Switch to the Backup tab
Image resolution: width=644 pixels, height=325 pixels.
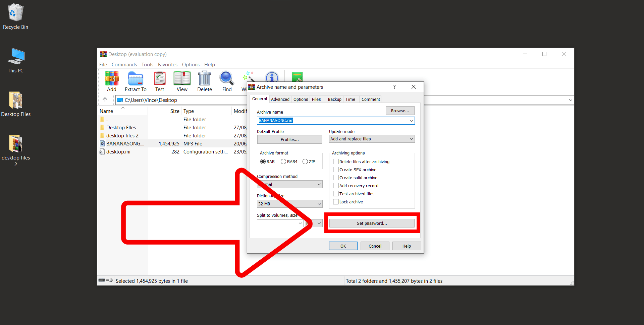(x=334, y=99)
